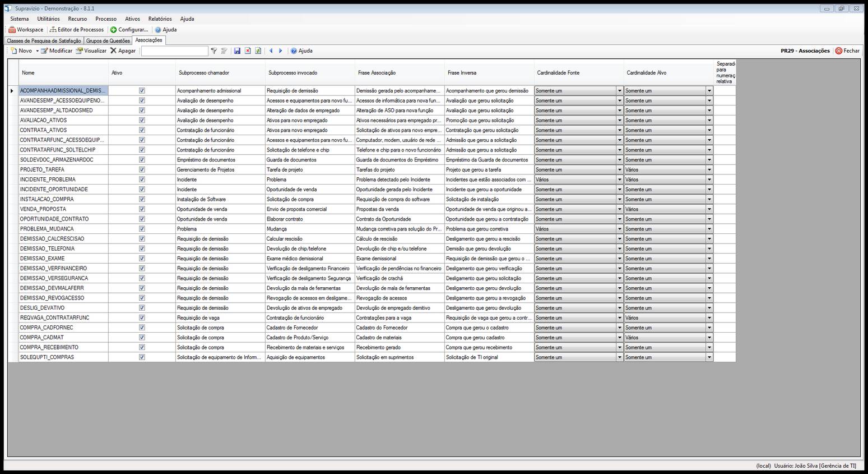Image resolution: width=868 pixels, height=474 pixels.
Task: Click the Configurar... toolbar button
Action: coord(129,30)
